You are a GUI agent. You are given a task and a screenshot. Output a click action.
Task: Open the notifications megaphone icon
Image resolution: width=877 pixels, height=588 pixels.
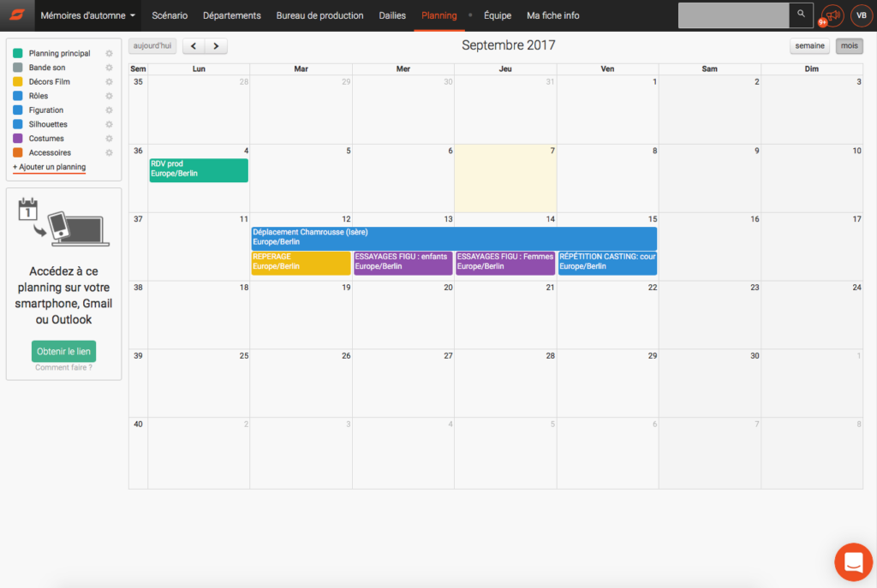pyautogui.click(x=832, y=15)
